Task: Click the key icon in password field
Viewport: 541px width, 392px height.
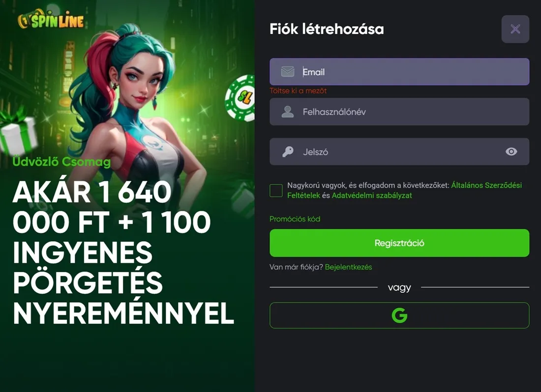Action: click(287, 152)
